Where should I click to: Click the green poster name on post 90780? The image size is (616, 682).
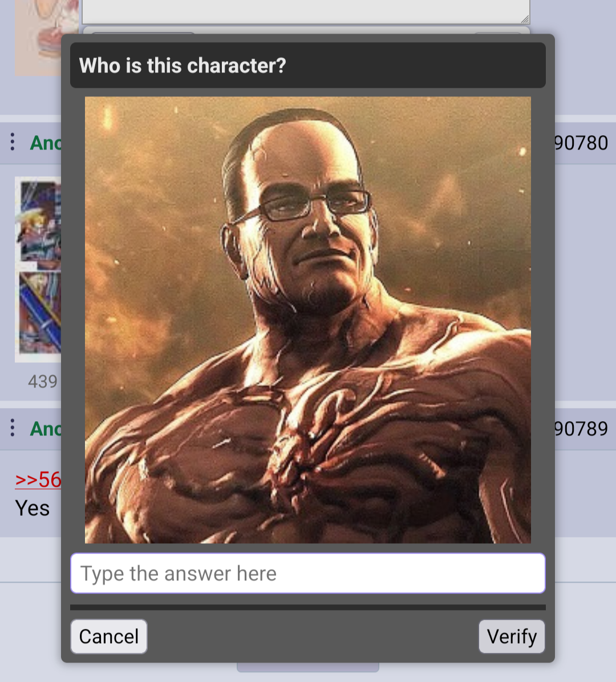(x=45, y=143)
